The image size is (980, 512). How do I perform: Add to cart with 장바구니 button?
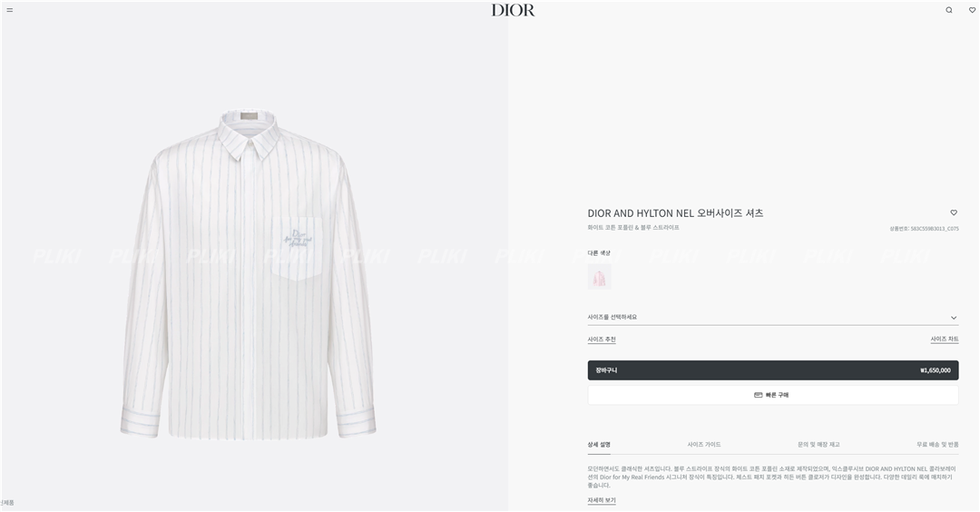[772, 370]
